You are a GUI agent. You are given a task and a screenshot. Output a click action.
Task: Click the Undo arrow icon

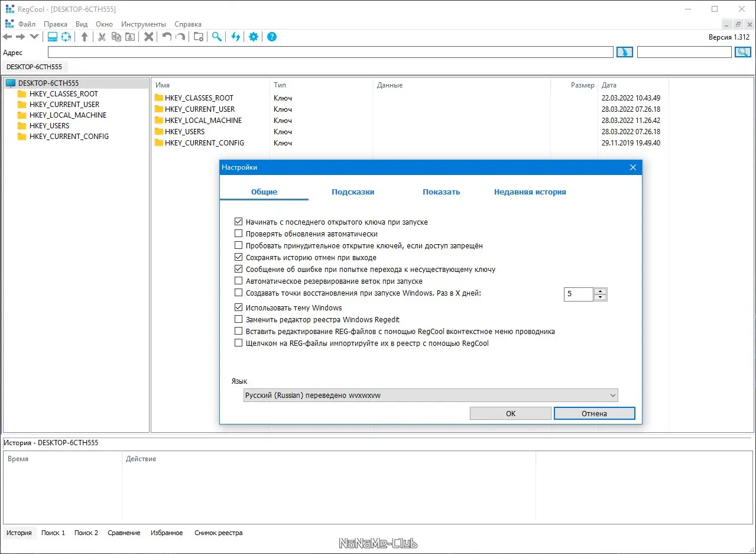167,37
